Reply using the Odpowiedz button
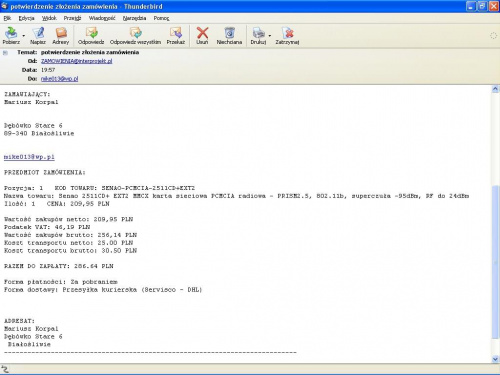The image size is (500, 375). click(x=91, y=36)
